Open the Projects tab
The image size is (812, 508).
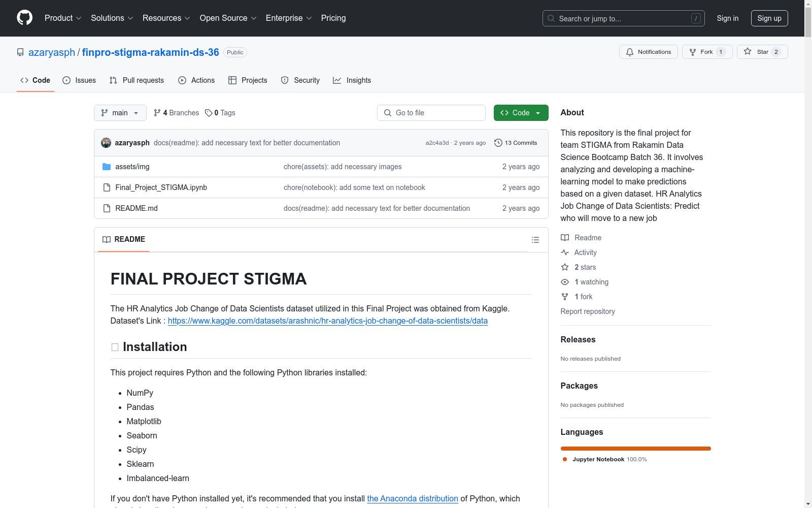[x=248, y=80]
